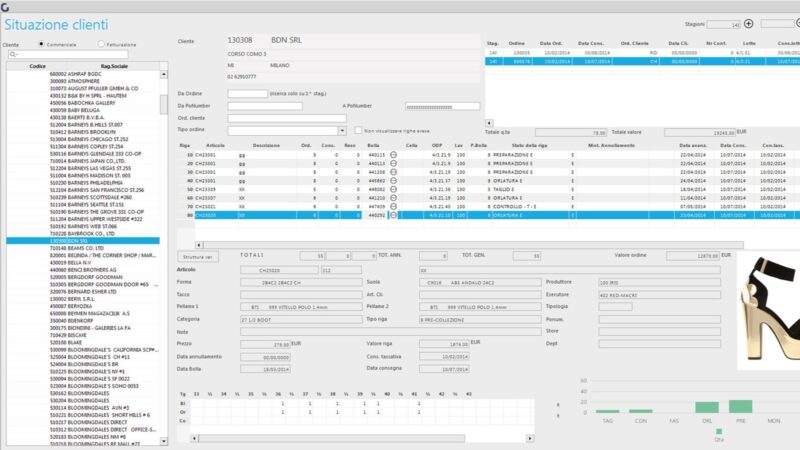Image resolution: width=800 pixels, height=450 pixels.
Task: Select the Commerciale radio button
Action: [41, 44]
